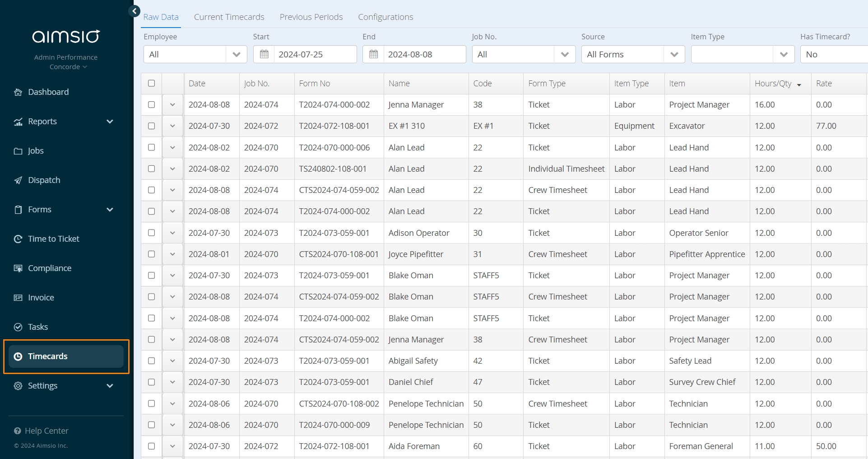The image size is (868, 459).
Task: Click the Settings gear icon
Action: coord(18,386)
